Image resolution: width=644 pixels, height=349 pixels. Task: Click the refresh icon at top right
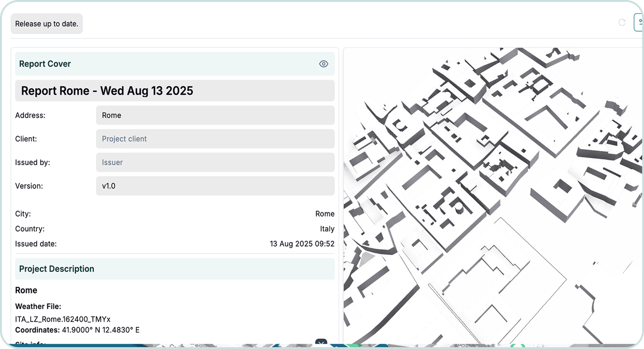pos(621,22)
